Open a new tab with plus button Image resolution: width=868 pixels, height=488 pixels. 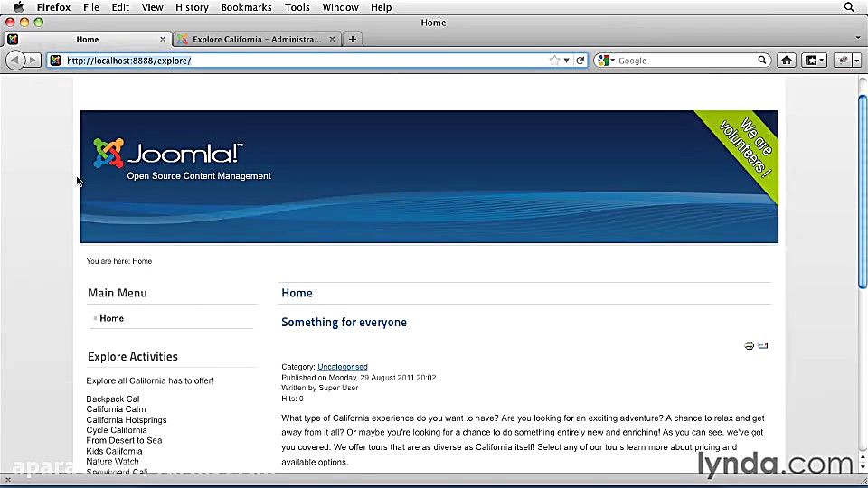(352, 39)
